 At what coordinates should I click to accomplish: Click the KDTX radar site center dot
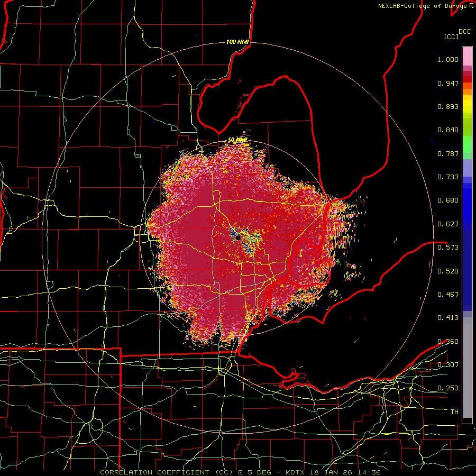[238, 237]
